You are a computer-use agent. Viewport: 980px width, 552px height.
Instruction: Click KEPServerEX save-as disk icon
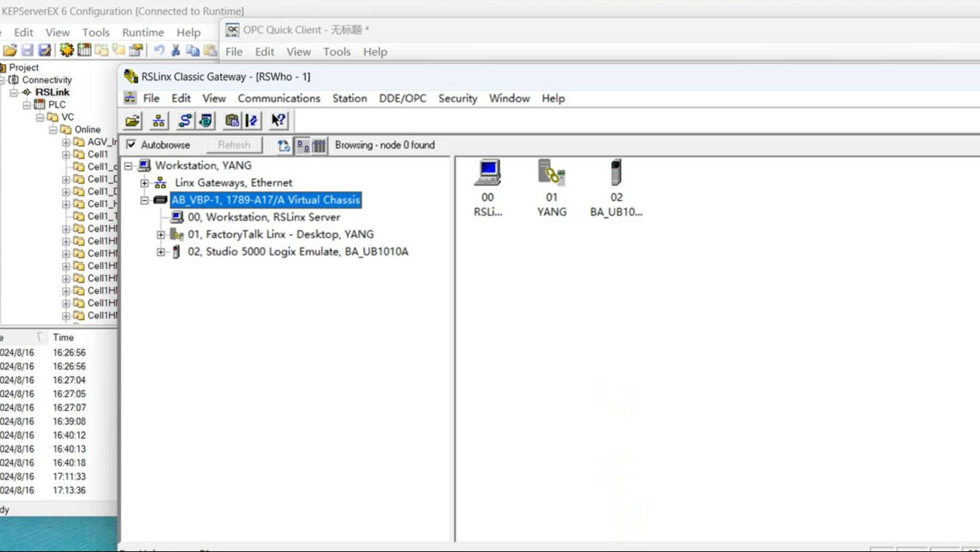(x=44, y=50)
